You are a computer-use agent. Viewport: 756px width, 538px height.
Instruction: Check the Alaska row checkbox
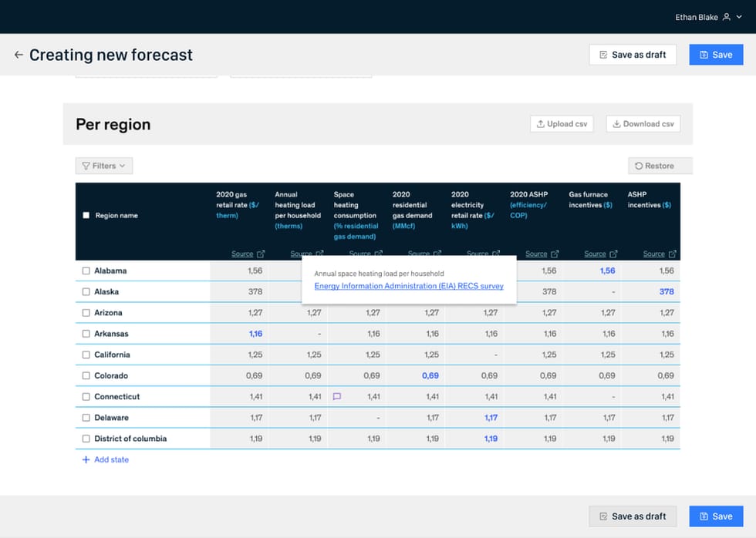pyautogui.click(x=86, y=291)
